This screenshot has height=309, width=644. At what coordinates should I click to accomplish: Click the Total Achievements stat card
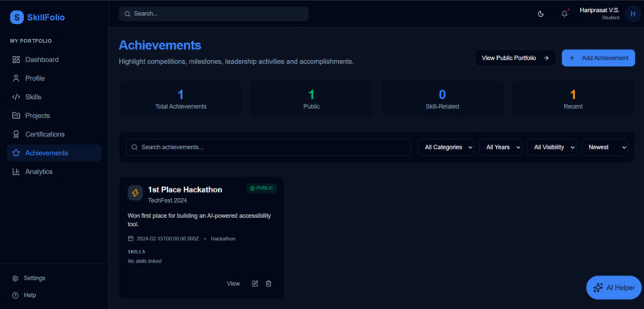(x=181, y=99)
